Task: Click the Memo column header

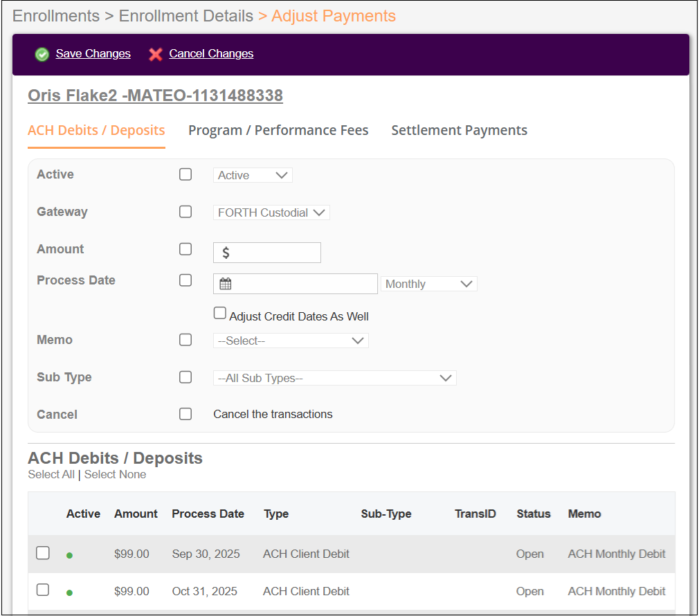Action: (x=584, y=514)
